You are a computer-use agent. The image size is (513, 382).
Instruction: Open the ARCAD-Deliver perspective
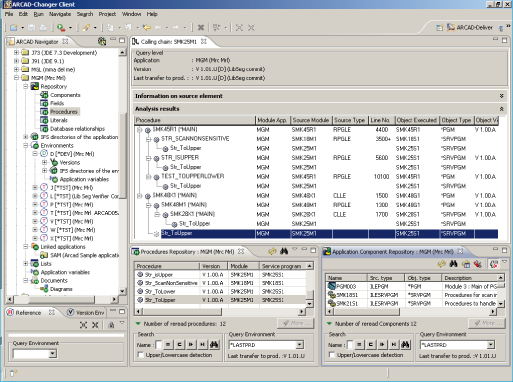[x=470, y=28]
